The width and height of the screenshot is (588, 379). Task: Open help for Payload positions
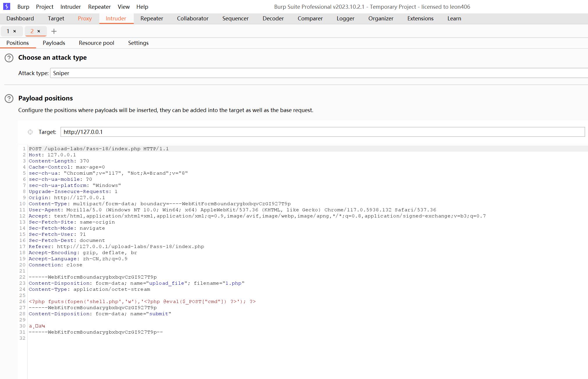click(9, 99)
